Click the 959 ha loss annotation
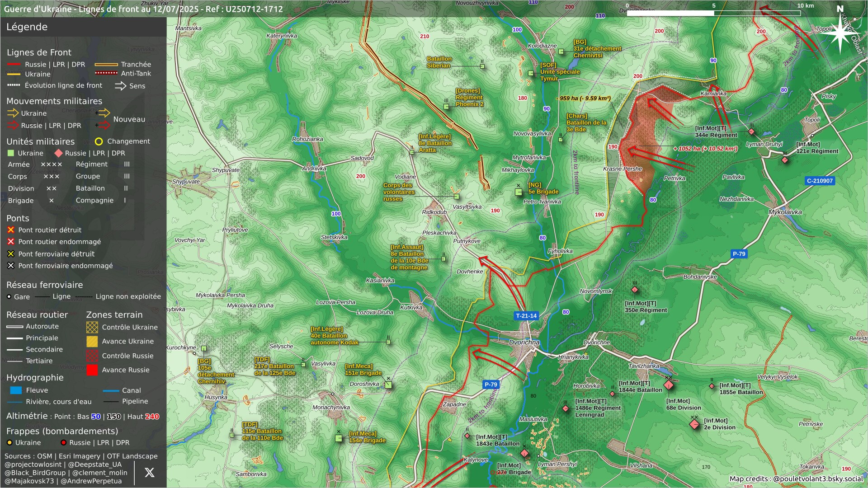 click(584, 98)
